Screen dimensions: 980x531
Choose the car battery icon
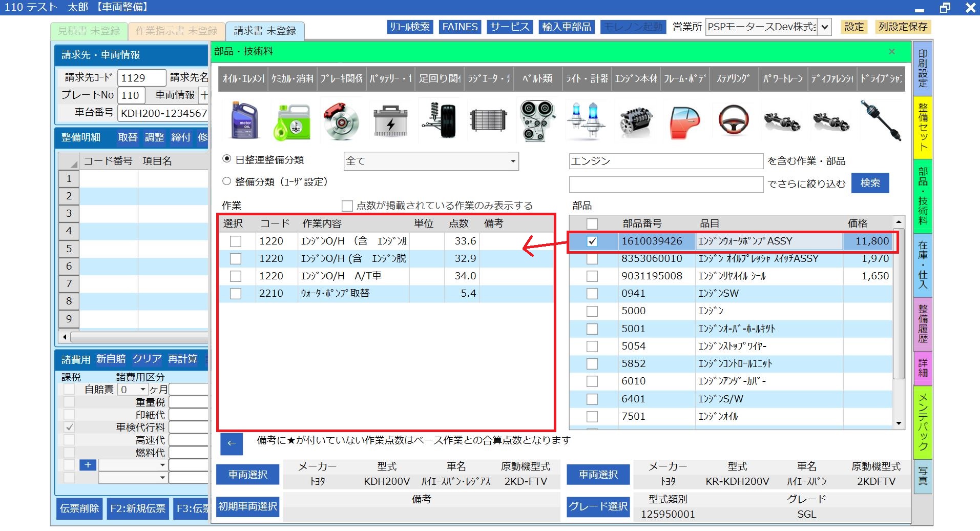point(390,121)
